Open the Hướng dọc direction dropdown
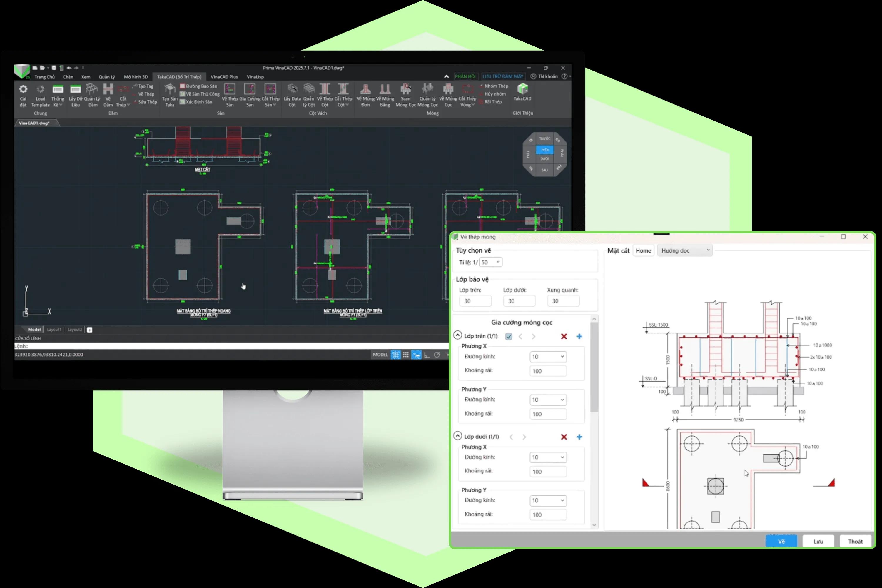Image resolution: width=882 pixels, height=588 pixels. (685, 250)
